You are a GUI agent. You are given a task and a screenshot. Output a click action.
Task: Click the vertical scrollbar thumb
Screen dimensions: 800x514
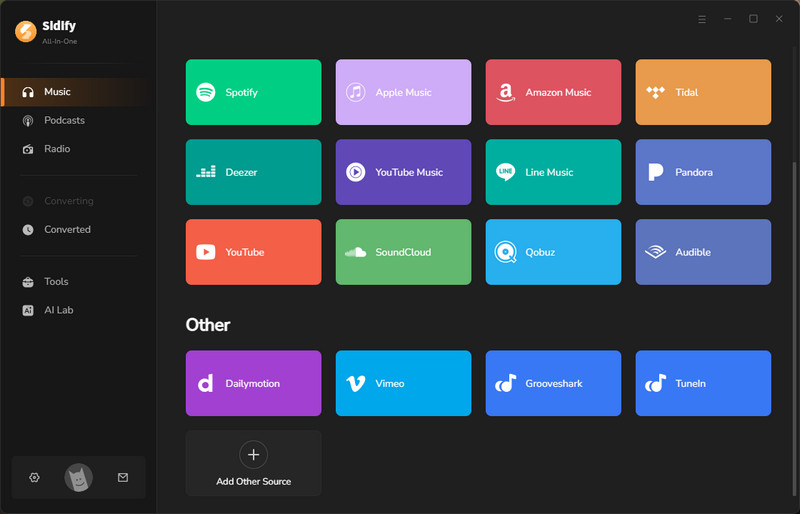pyautogui.click(x=794, y=327)
